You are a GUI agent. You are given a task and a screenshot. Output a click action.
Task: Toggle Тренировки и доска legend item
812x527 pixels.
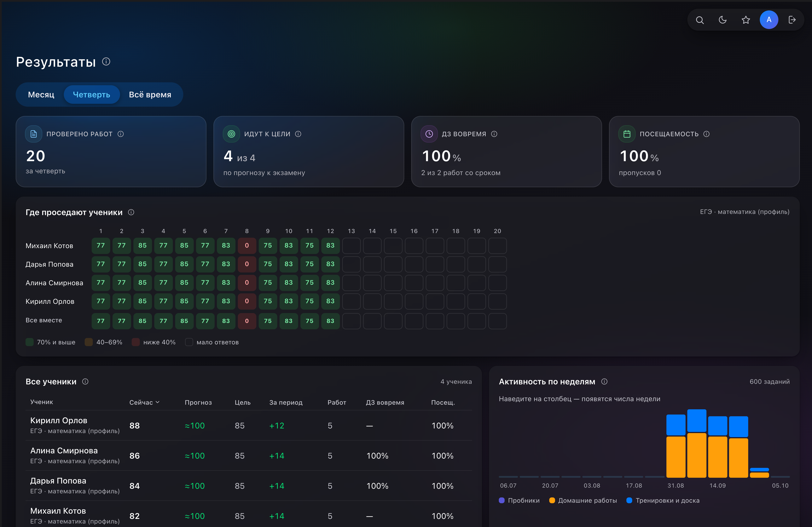663,500
